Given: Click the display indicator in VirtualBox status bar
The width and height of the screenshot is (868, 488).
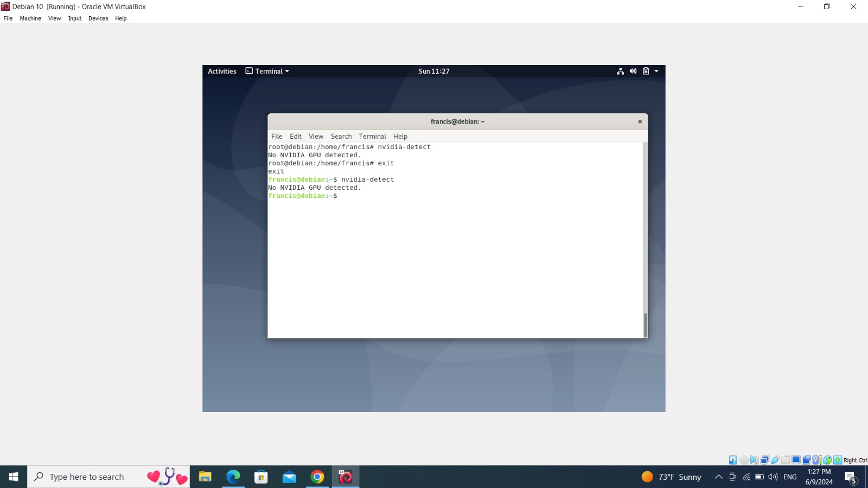Looking at the screenshot, I should 796,460.
